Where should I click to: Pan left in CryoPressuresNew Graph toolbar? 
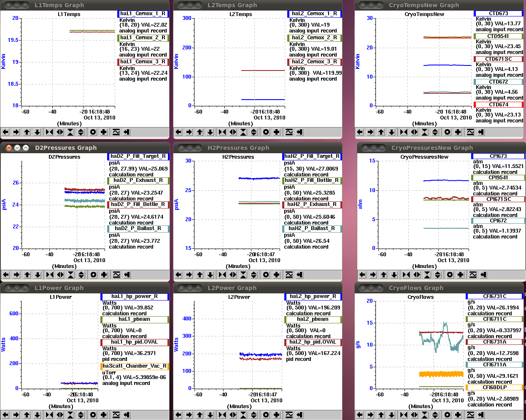click(x=362, y=275)
